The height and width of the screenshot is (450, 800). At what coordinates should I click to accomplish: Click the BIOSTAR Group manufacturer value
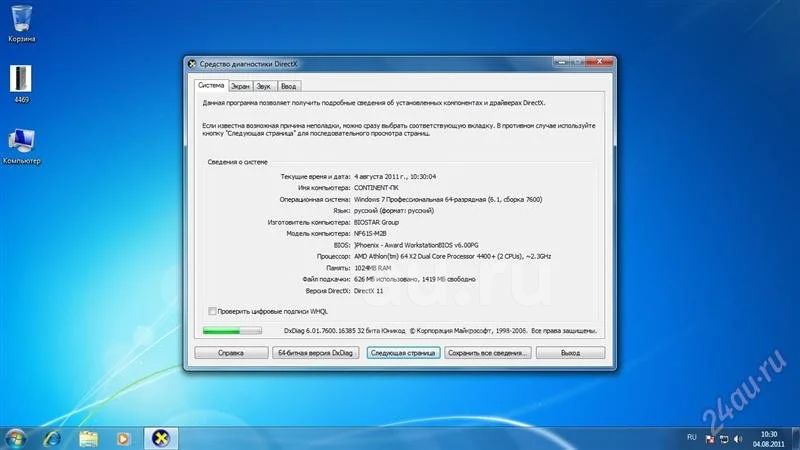[377, 222]
